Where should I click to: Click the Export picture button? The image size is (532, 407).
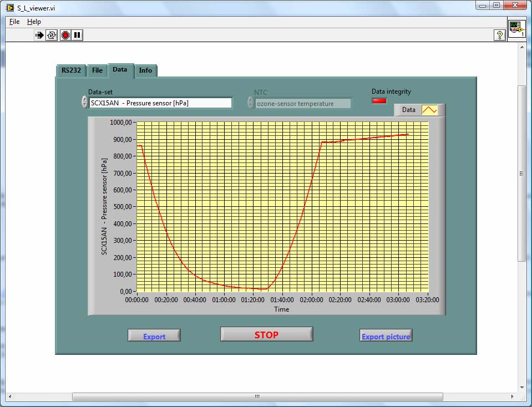(386, 336)
